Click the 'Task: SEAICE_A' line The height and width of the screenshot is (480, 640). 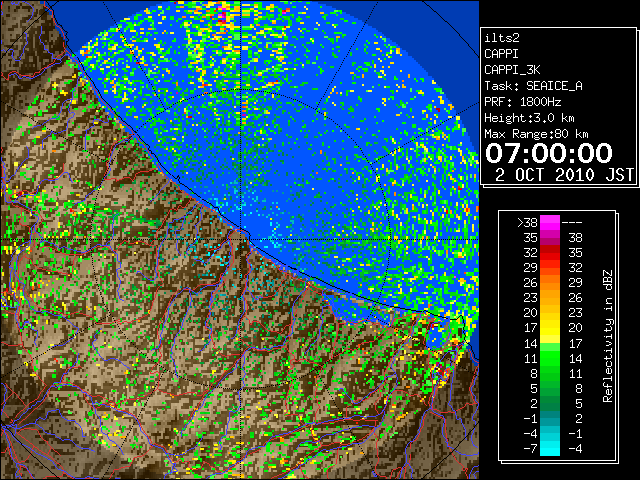tap(533, 86)
